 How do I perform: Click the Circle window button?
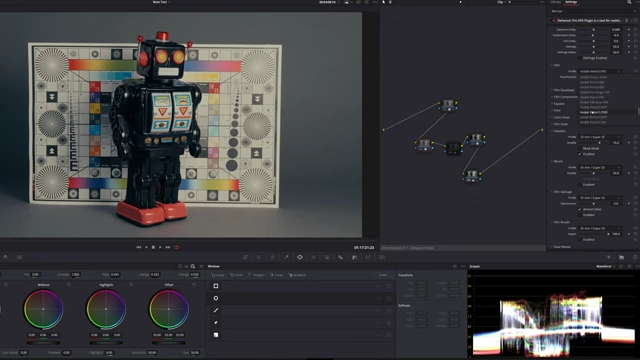[236, 275]
